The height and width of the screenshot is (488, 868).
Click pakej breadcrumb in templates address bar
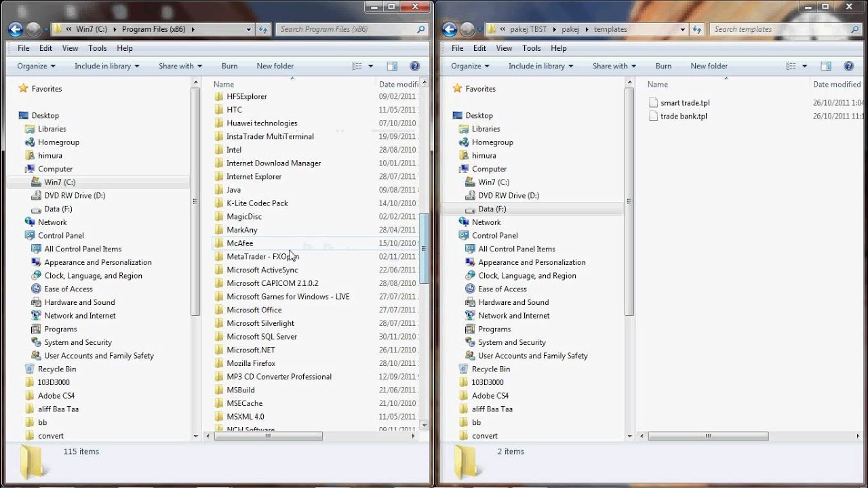pos(570,29)
